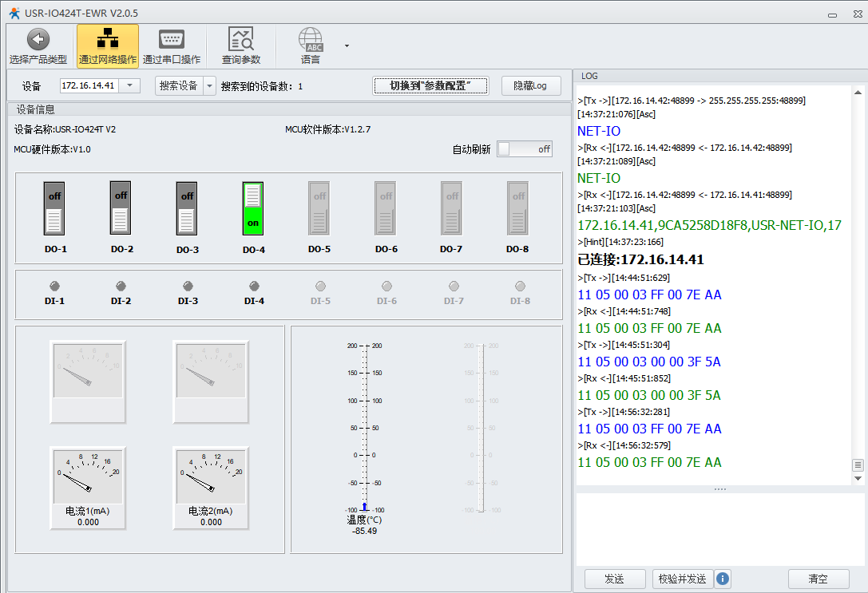
Task: Toggle the DO-7 switch
Action: [x=452, y=208]
